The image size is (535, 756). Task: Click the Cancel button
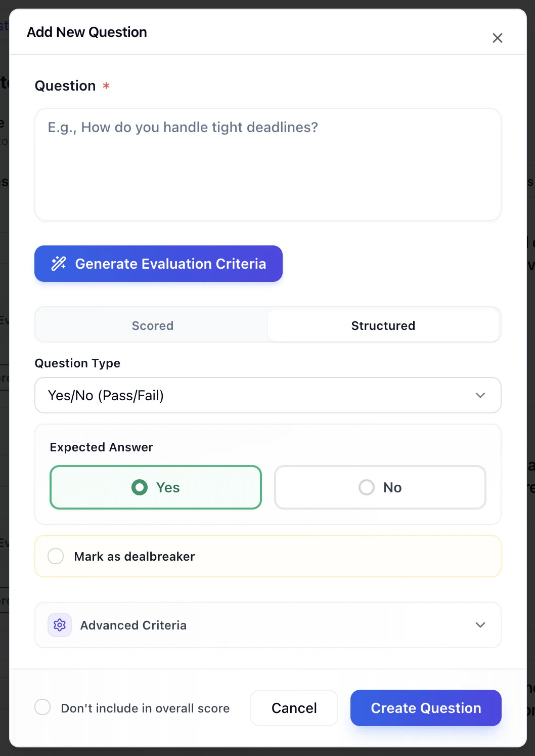click(294, 708)
